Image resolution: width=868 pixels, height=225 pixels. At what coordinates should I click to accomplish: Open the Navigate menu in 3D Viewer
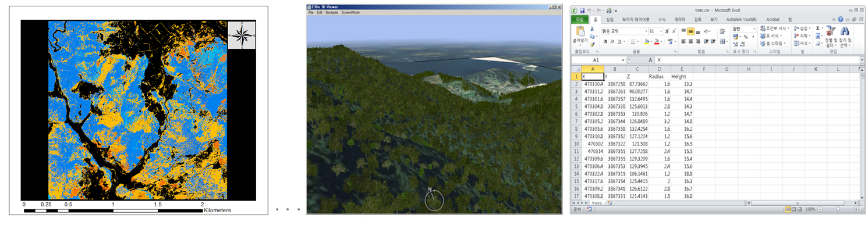331,12
